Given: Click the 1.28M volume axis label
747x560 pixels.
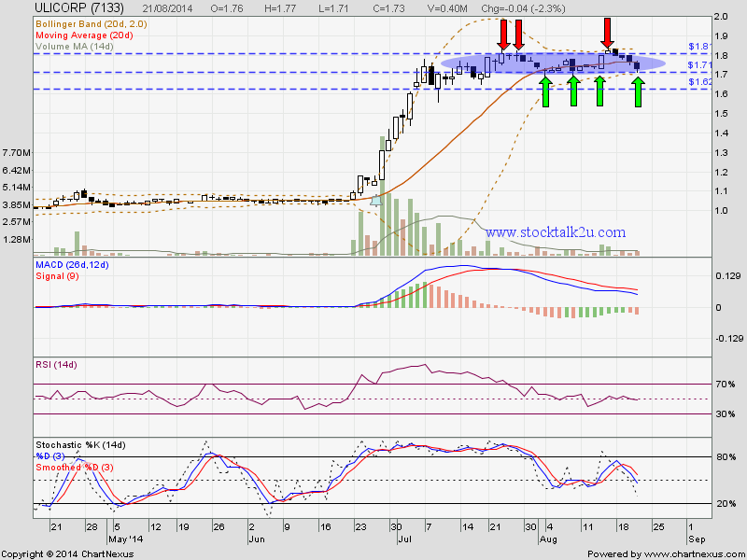Looking at the screenshot, I should tap(17, 239).
